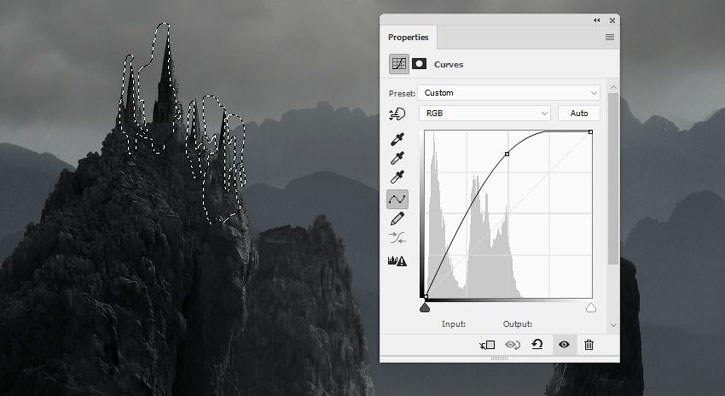
Task: Activate the on-image targeted adjustment tool
Action: (x=397, y=114)
